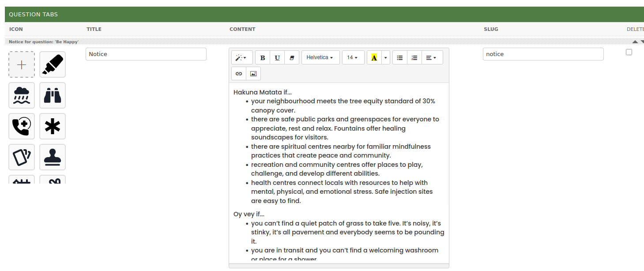Click the Title field containing Notice
Viewport: 644px width, 271px height.
[146, 54]
